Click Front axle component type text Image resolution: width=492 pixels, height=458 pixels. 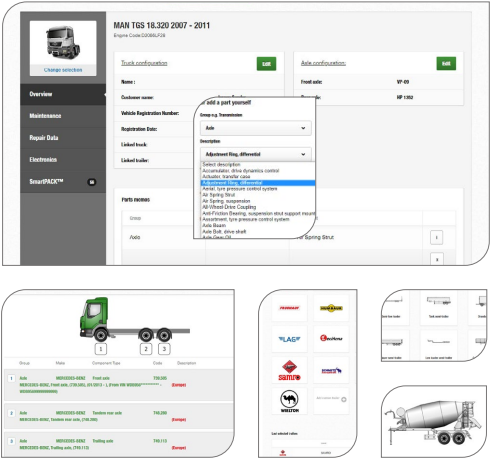coord(101,378)
